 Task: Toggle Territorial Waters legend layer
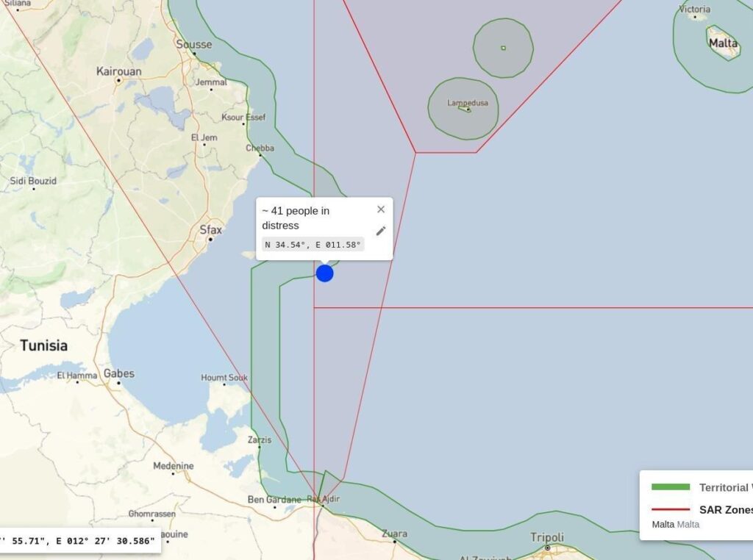click(725, 487)
